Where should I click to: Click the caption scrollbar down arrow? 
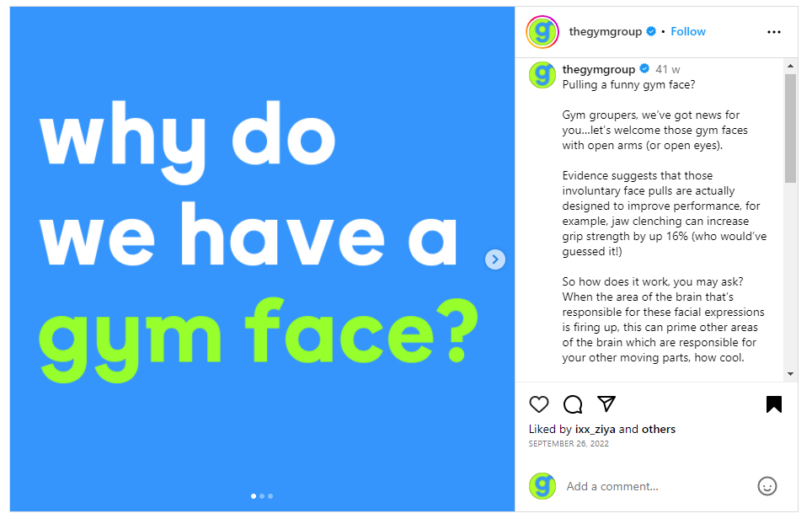click(790, 373)
